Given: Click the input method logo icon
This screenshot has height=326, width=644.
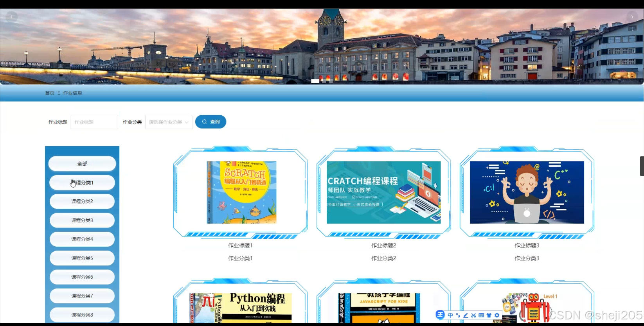Looking at the screenshot, I should pos(440,315).
